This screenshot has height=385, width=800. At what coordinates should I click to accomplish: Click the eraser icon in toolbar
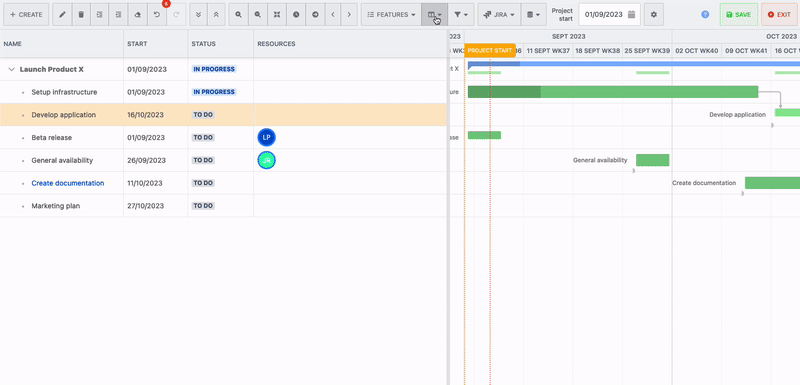pos(138,15)
